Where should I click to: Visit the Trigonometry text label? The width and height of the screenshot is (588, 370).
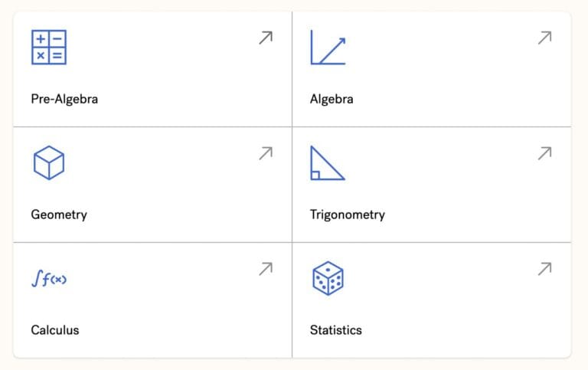coord(347,214)
